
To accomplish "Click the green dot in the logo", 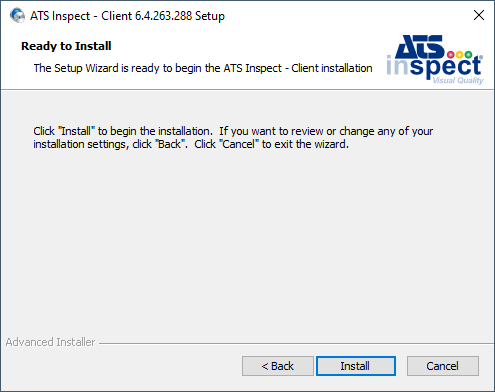I will point(468,54).
